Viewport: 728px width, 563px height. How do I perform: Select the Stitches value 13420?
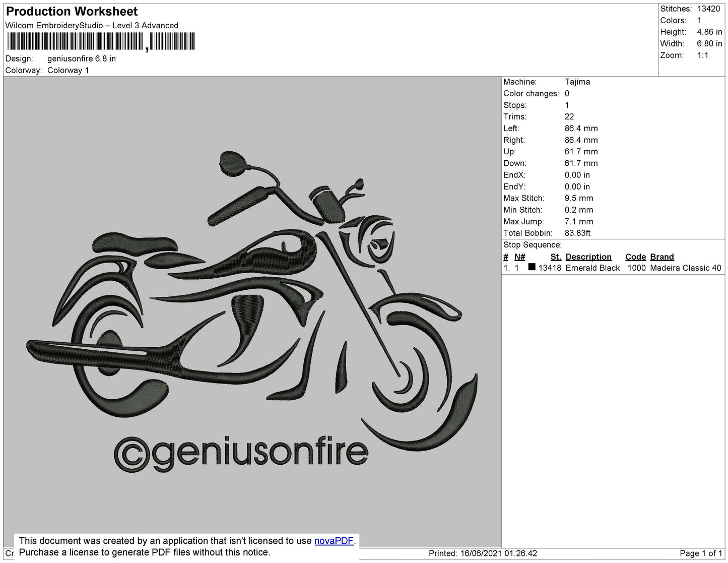click(708, 9)
